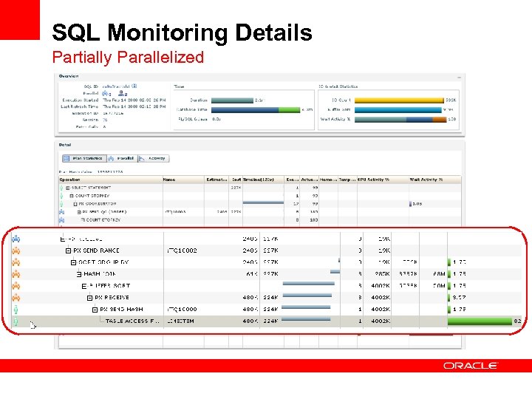Click the blue group icon above PX SEND RANGE row

pos(16,239)
